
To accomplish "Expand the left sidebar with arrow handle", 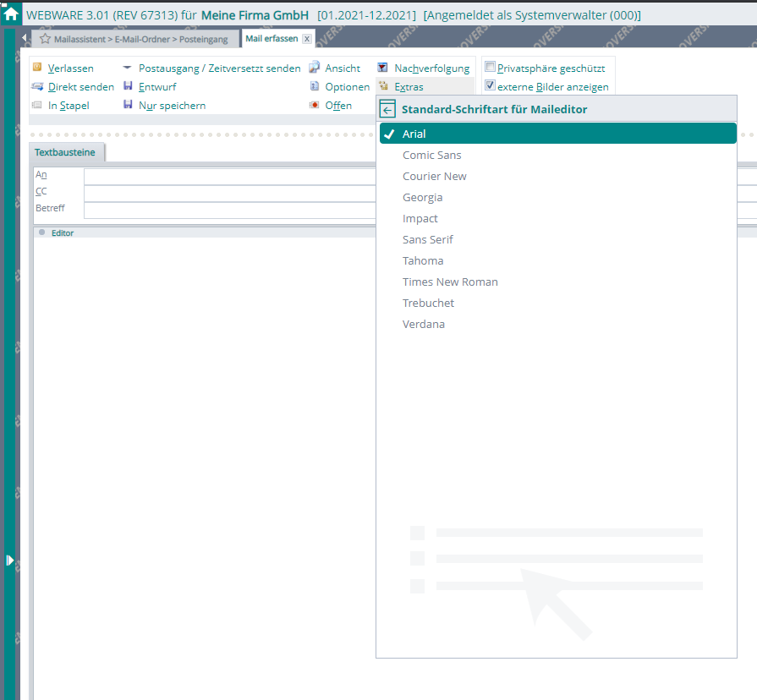I will (9, 560).
